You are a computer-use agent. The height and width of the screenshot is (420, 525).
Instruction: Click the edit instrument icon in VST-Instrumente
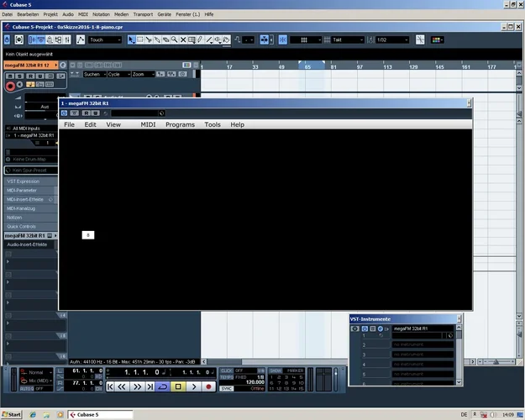point(373,329)
